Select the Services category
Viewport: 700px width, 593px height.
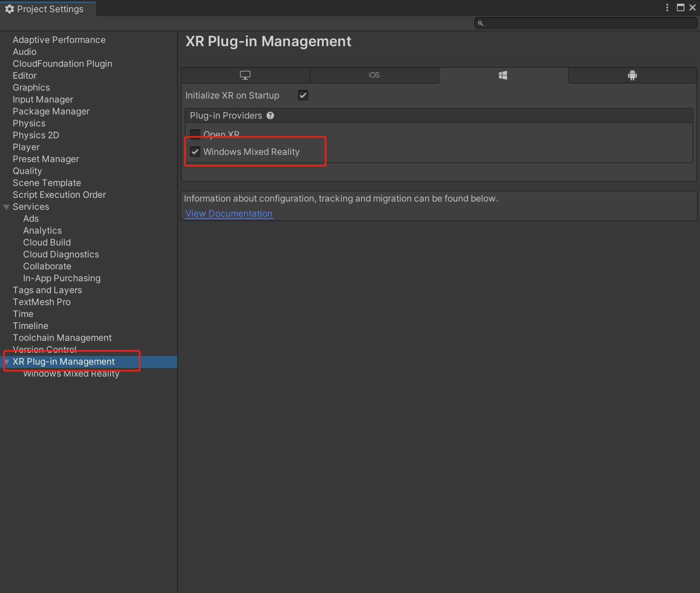[x=31, y=207]
